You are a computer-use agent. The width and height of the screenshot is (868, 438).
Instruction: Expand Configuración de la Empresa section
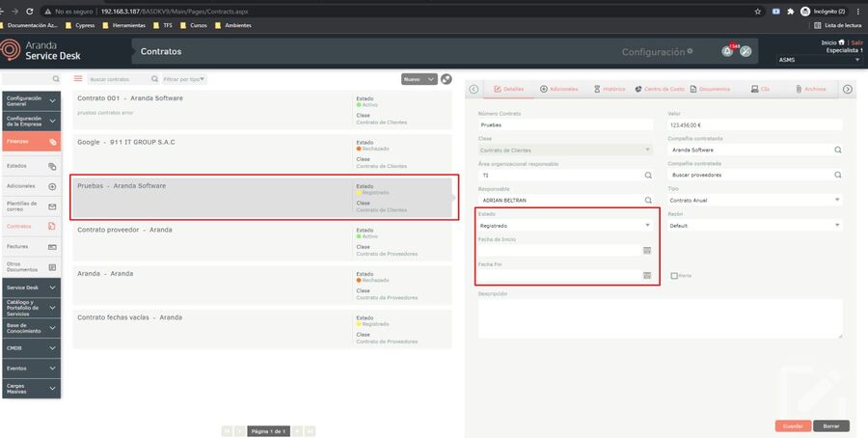coord(32,121)
